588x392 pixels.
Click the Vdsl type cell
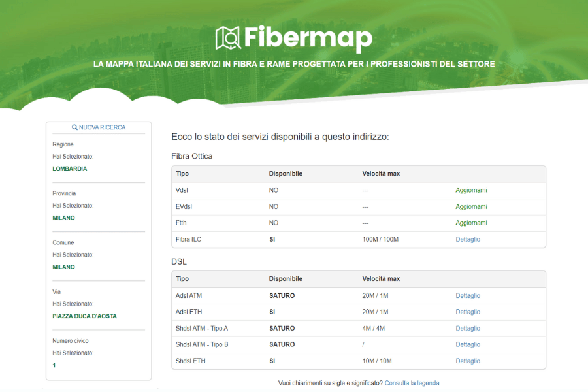[x=182, y=190]
